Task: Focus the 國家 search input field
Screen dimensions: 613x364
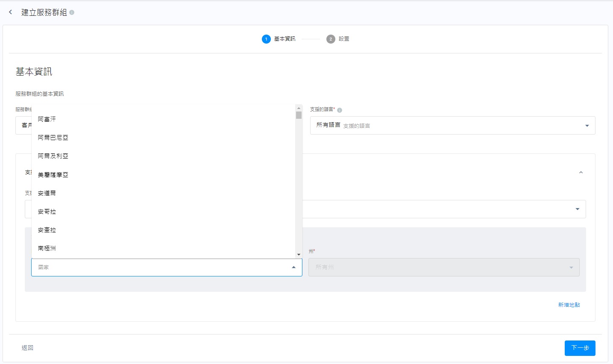Action: pos(158,267)
